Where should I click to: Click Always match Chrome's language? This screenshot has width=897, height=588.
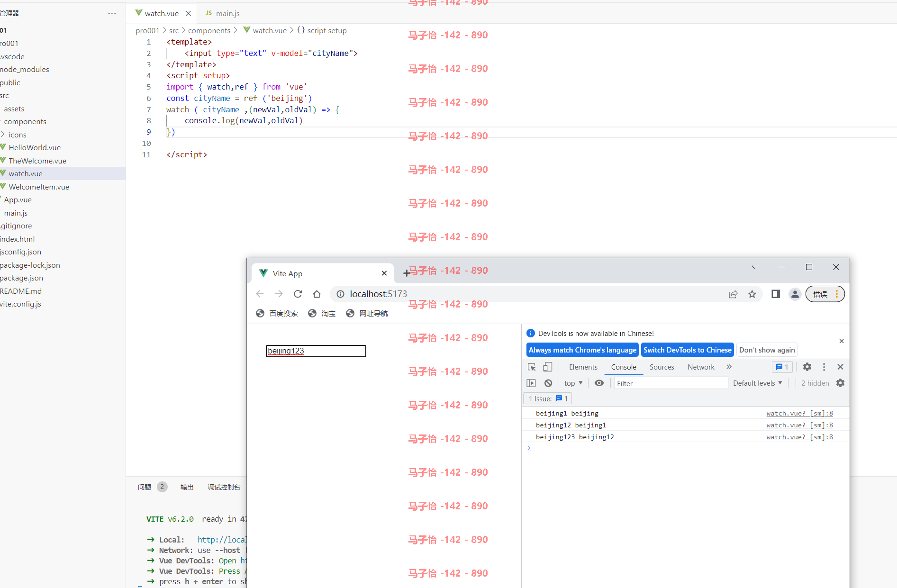[x=582, y=350]
